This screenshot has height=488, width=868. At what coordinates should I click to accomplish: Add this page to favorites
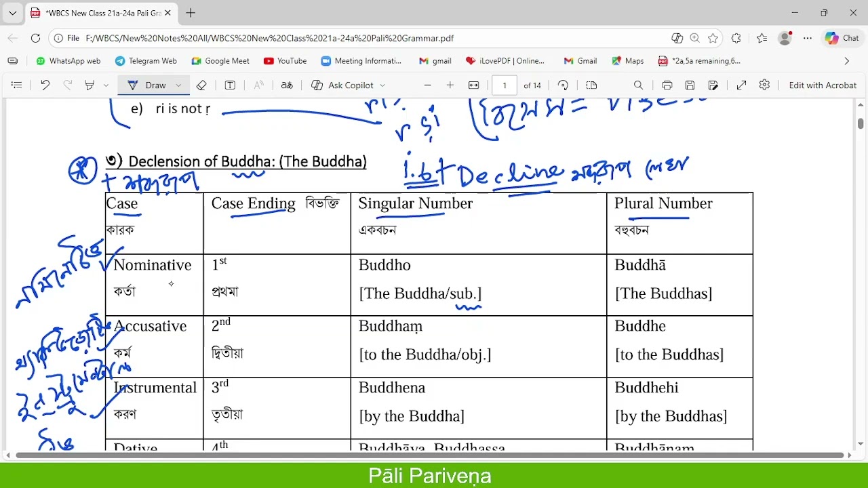[x=713, y=39]
